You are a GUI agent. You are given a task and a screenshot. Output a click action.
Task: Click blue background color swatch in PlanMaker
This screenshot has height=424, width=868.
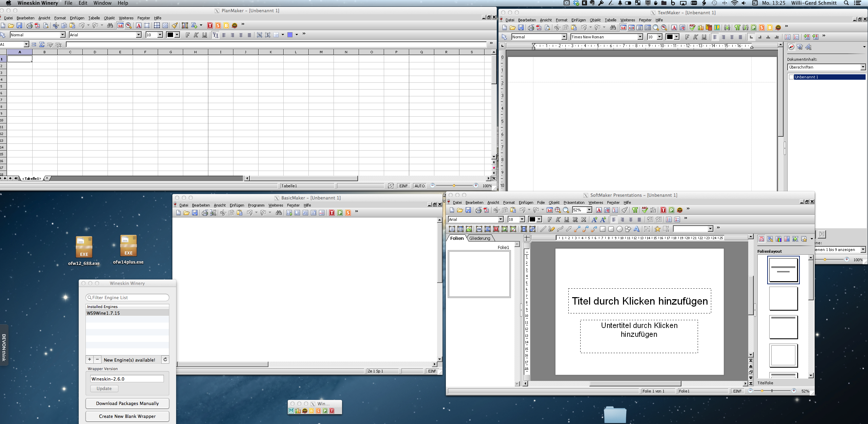(x=290, y=35)
